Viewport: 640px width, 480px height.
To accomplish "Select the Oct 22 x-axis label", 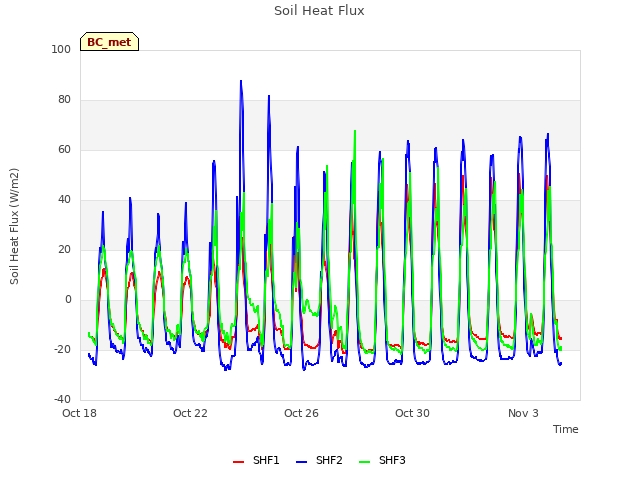I will [x=190, y=413].
